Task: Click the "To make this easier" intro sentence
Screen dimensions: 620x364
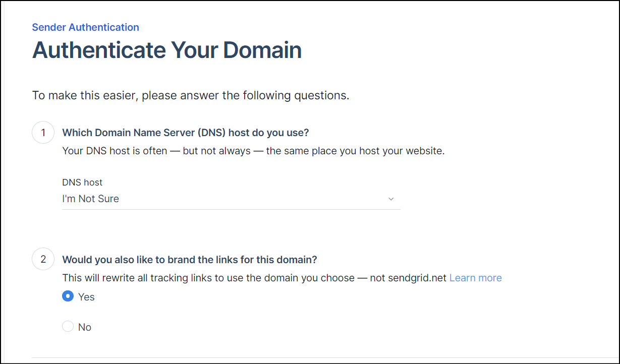Action: 191,95
